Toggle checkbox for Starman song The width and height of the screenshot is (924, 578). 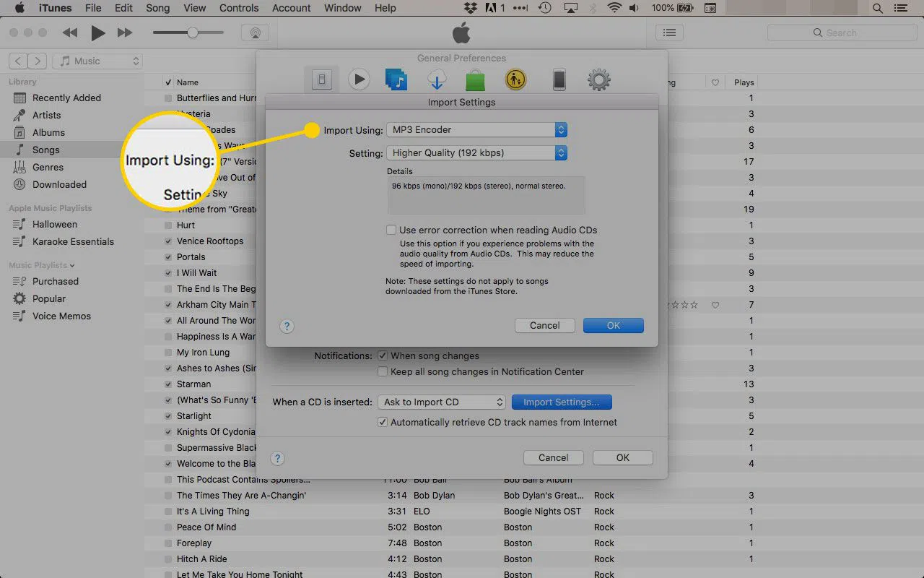(x=168, y=384)
